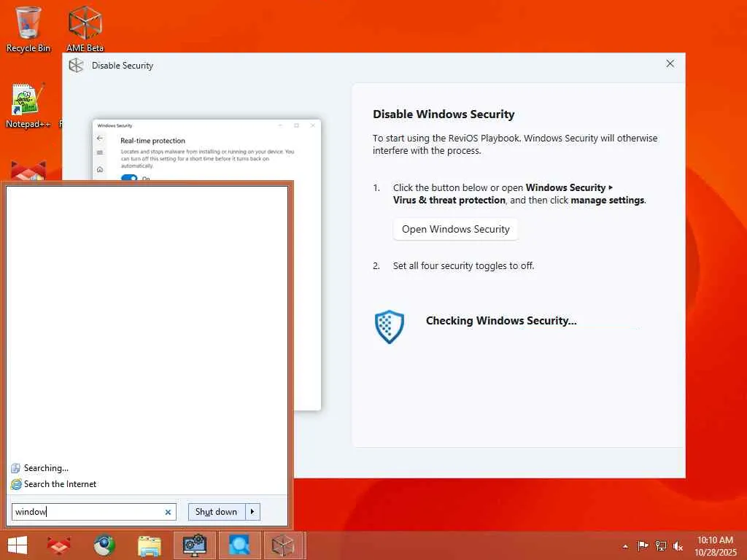Open File Explorer from the taskbar
This screenshot has height=560, width=747.
pyautogui.click(x=149, y=545)
